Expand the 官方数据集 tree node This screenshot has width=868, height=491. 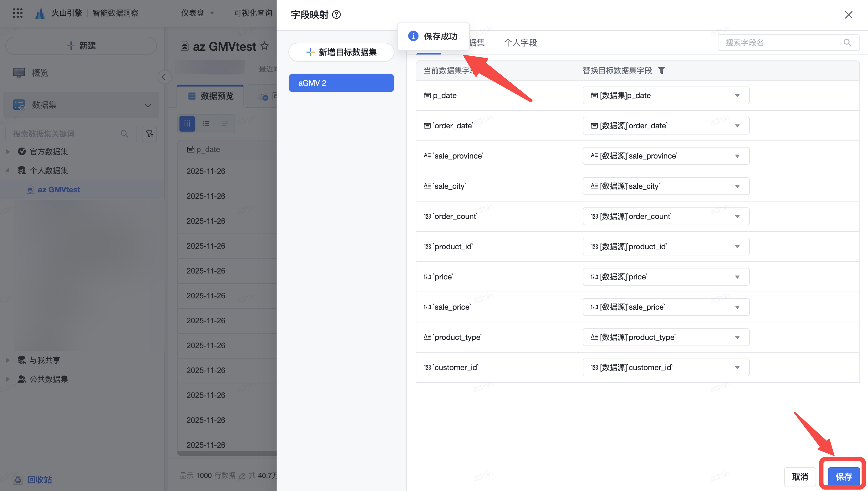[x=8, y=152]
